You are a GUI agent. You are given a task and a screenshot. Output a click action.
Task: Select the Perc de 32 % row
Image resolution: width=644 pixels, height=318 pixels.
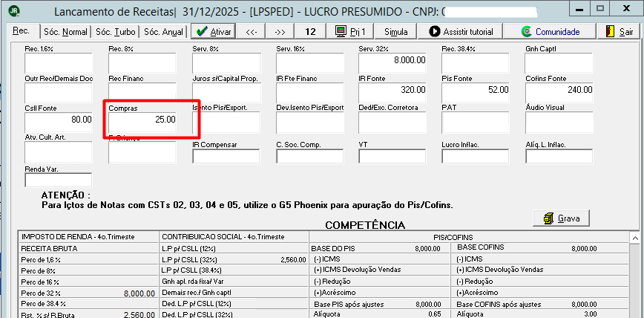tap(88, 293)
